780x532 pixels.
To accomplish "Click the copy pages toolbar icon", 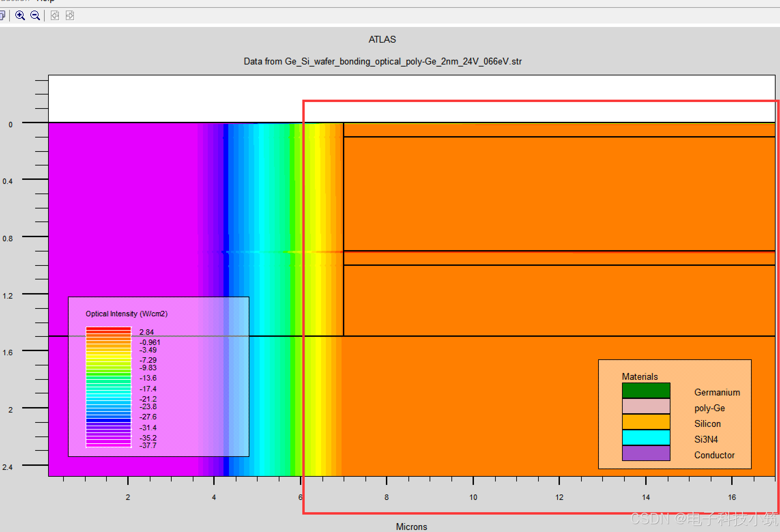I will [x=2, y=15].
